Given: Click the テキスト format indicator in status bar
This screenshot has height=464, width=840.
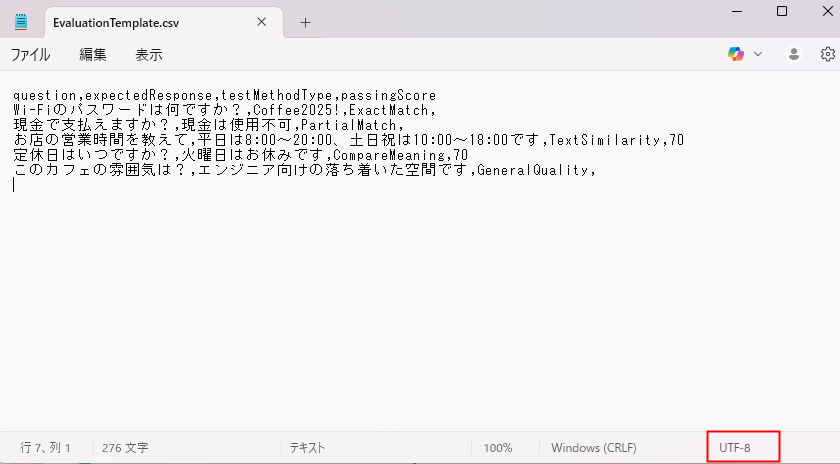Looking at the screenshot, I should click(309, 448).
